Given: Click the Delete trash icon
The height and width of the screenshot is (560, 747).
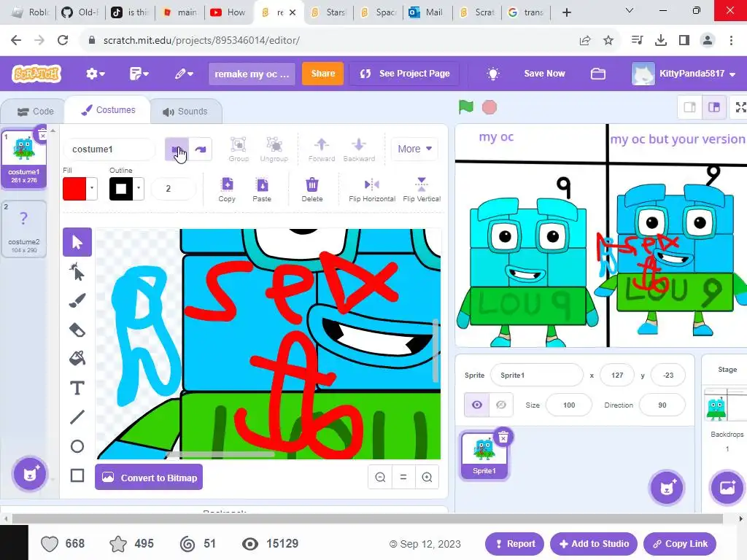Looking at the screenshot, I should (312, 189).
